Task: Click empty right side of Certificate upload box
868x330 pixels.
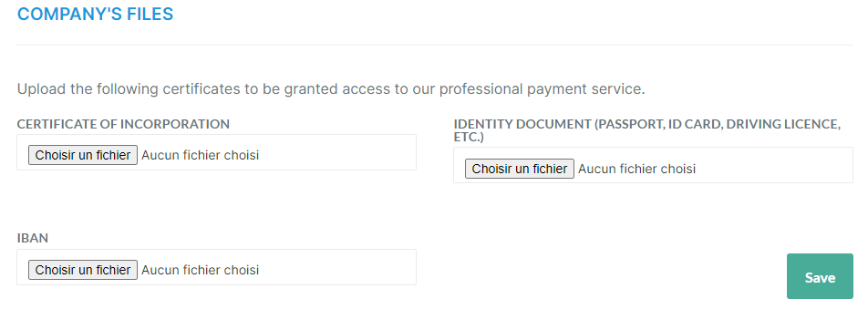Action: tap(337, 152)
